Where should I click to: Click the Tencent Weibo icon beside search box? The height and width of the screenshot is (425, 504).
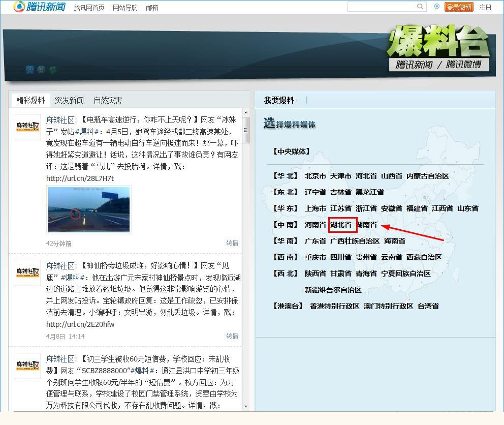[x=437, y=7]
